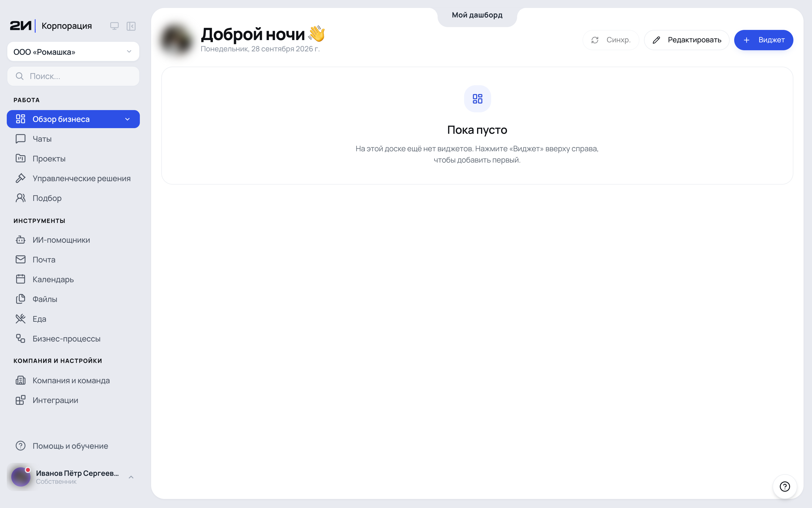Open the Файлы documents icon
The height and width of the screenshot is (508, 812).
(21, 299)
